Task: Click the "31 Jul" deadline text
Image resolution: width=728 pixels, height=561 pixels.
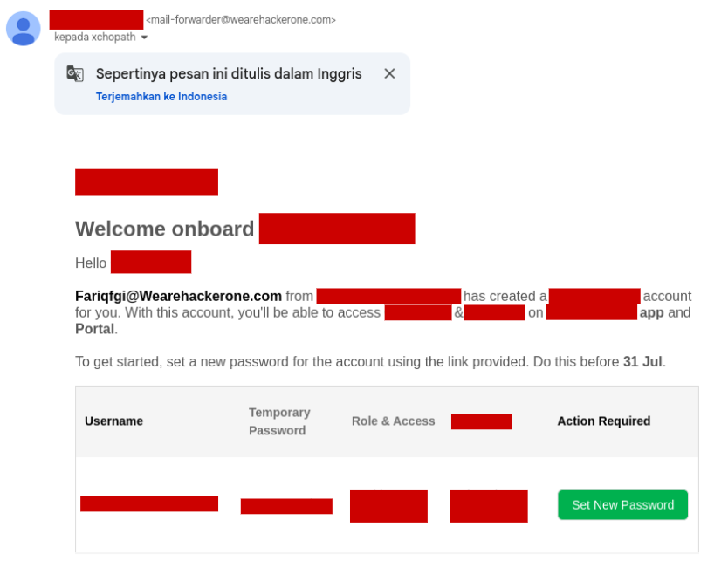Action: [642, 361]
